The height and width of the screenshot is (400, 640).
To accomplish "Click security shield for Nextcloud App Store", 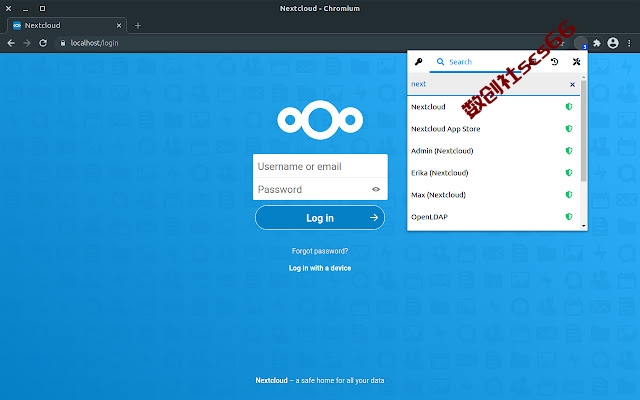I will click(x=569, y=129).
